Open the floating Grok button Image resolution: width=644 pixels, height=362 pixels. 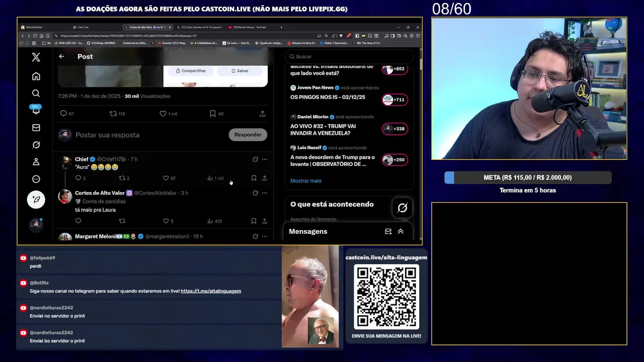(402, 208)
